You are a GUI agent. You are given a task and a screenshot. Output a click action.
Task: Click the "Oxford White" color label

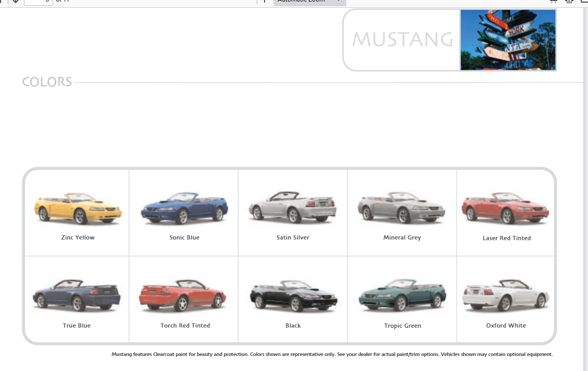[506, 326]
